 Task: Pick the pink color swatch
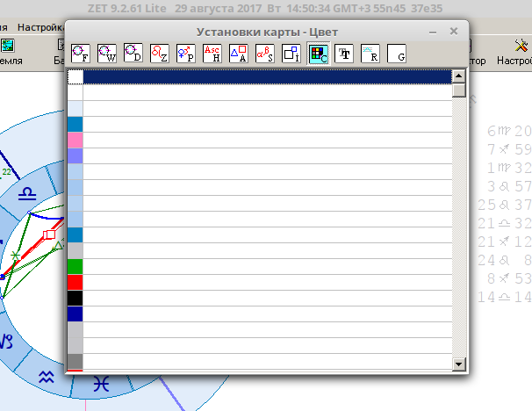[75, 140]
